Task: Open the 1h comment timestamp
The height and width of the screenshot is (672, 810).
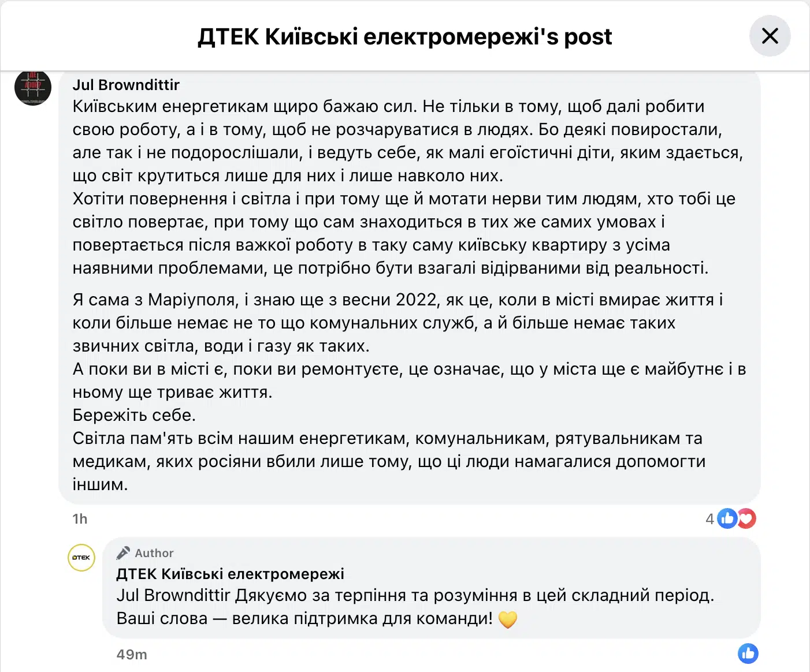Action: [80, 519]
